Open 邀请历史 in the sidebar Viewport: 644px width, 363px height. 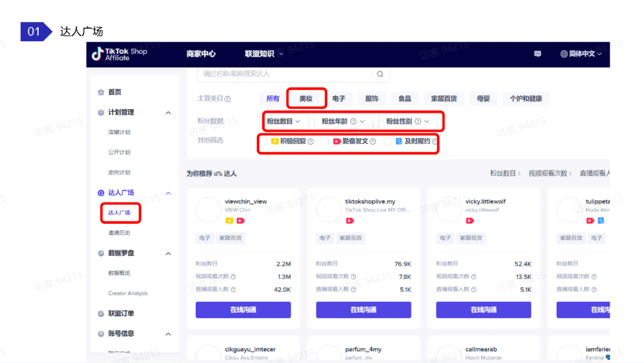pos(119,233)
